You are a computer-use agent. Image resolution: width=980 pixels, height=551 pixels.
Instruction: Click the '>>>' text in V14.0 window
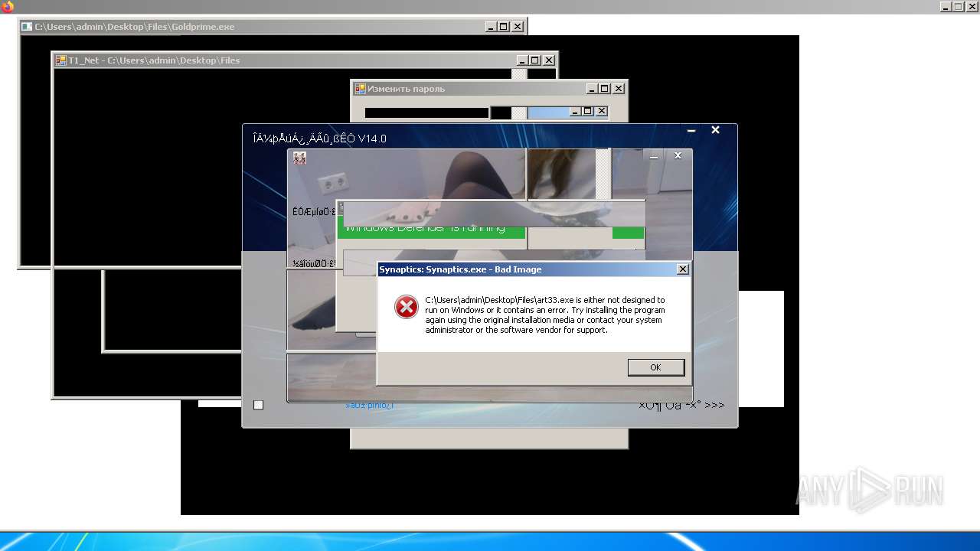click(714, 405)
